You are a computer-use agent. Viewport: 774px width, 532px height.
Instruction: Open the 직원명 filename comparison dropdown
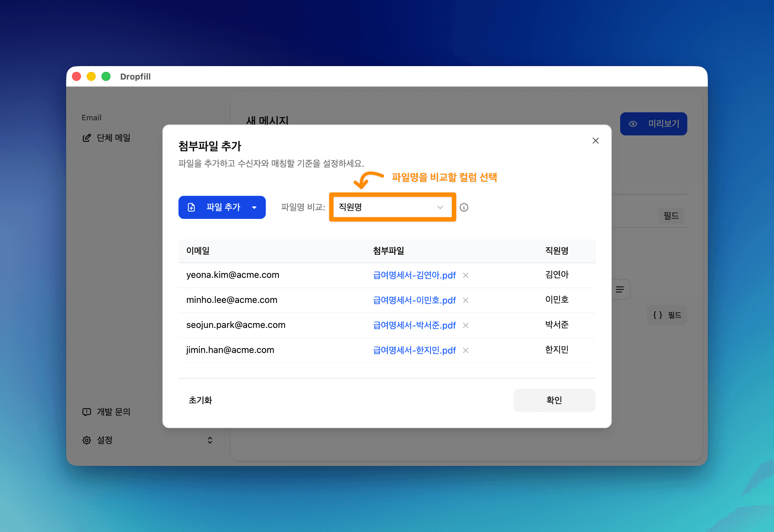tap(392, 207)
